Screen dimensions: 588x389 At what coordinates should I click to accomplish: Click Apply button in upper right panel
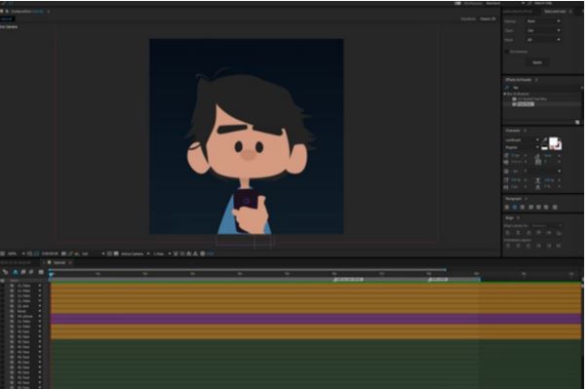tap(536, 62)
